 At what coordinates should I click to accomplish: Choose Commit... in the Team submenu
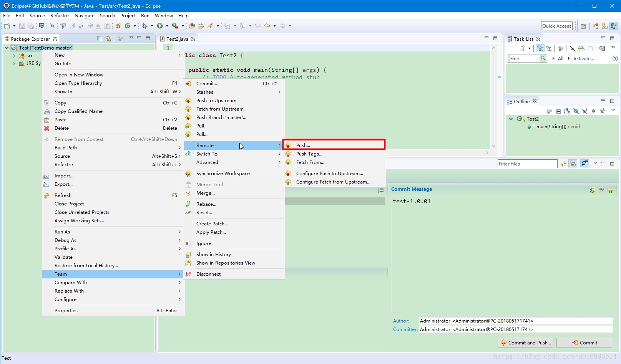click(234, 83)
